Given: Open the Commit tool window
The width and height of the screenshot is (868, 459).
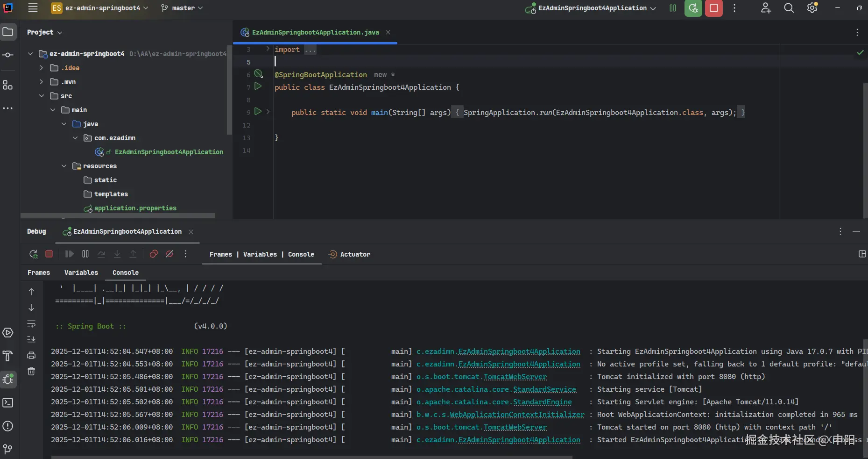Looking at the screenshot, I should [x=8, y=55].
